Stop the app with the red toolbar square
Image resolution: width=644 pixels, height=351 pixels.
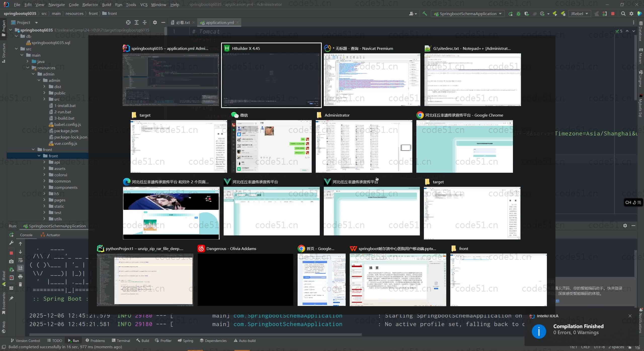[613, 14]
